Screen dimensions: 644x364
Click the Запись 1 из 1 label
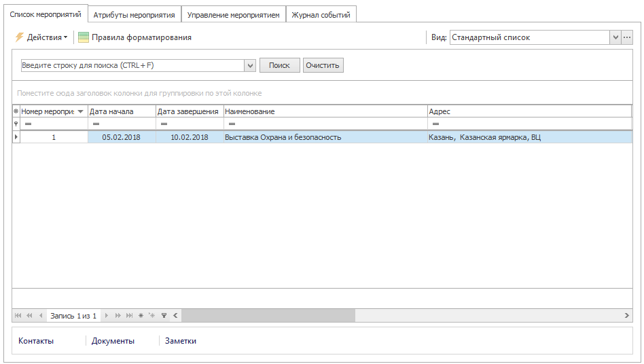tap(73, 316)
